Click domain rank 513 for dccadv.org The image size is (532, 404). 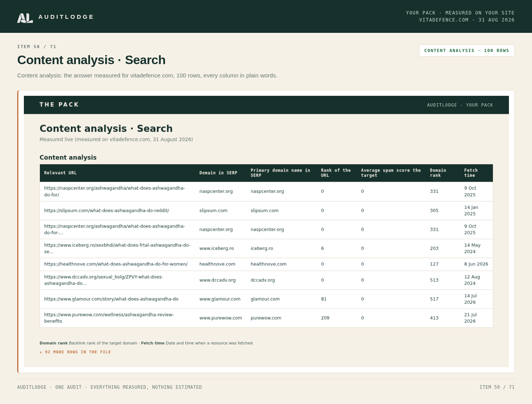tap(434, 280)
